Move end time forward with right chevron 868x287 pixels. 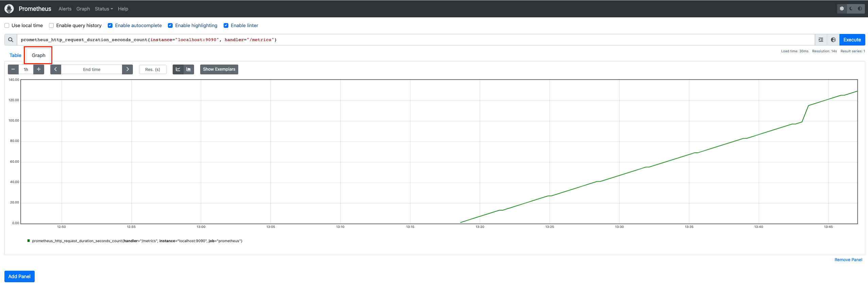click(x=127, y=69)
